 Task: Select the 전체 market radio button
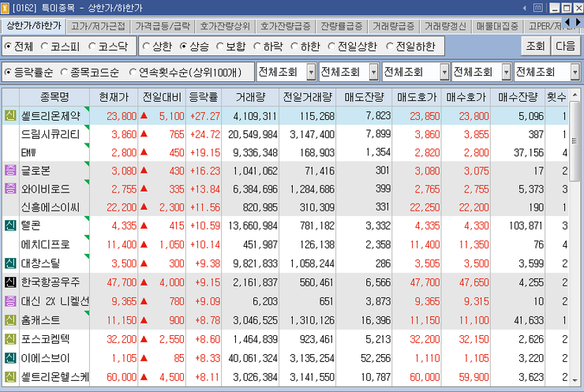(7, 47)
